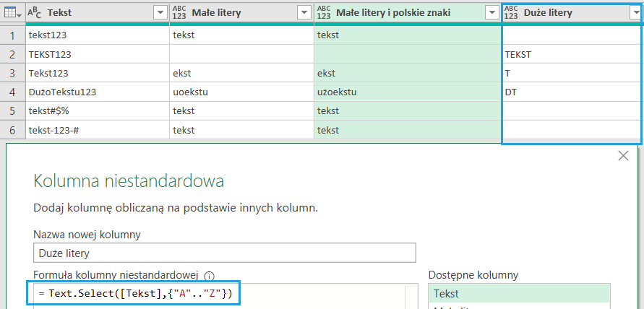
Task: Expand the Duże litery column filter dropdown
Action: click(635, 13)
